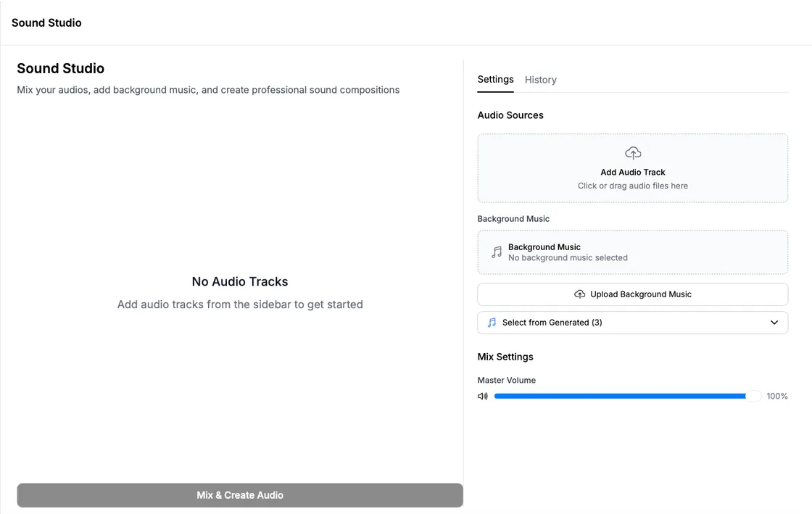The image size is (812, 514).
Task: Click the 'Click or drag audio files here' text
Action: point(633,186)
